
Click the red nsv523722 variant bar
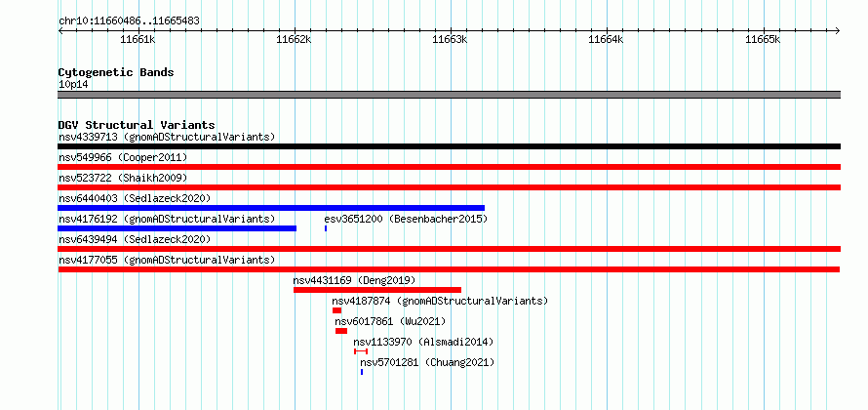(x=449, y=187)
